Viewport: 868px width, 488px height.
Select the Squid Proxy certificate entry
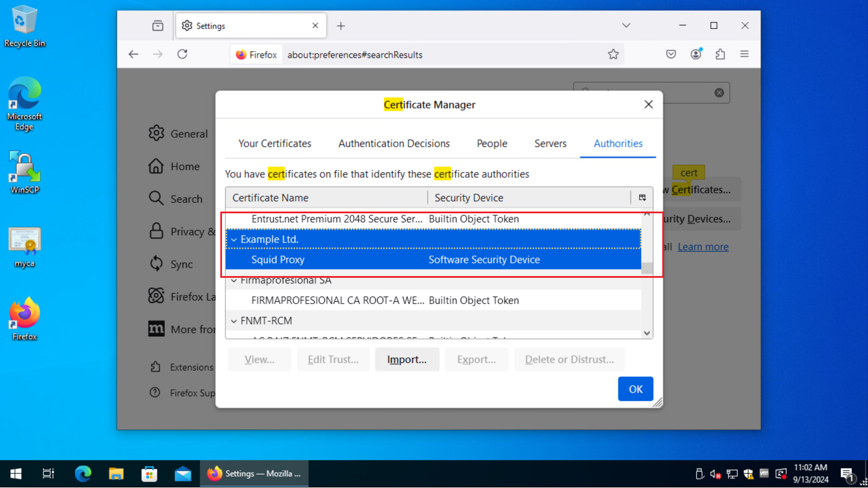click(x=278, y=259)
